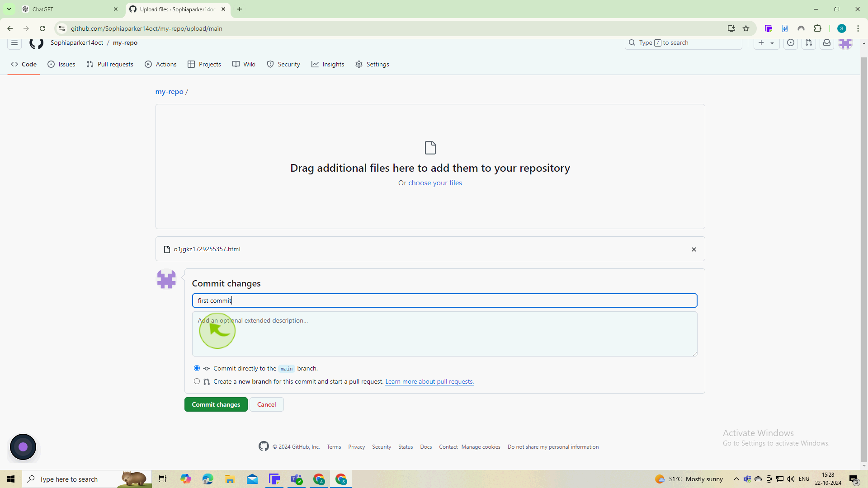Screen dimensions: 868x488
Task: Click the GitHub octocat home icon
Action: coord(36,42)
